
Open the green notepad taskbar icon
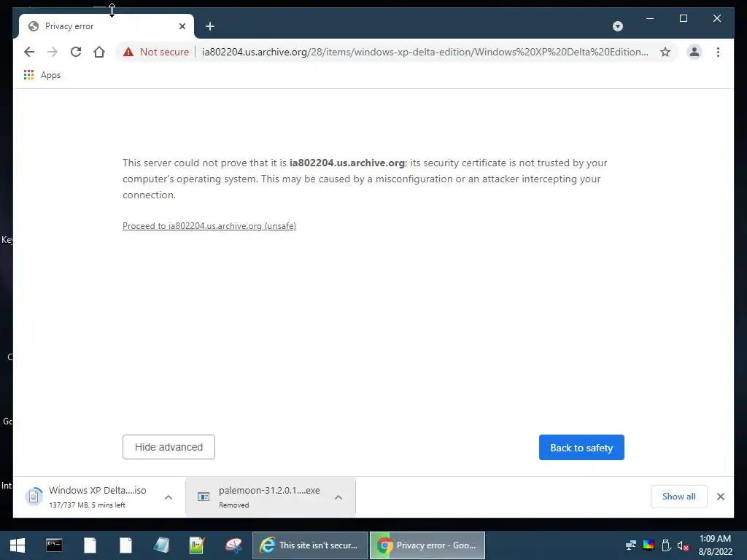tap(197, 545)
